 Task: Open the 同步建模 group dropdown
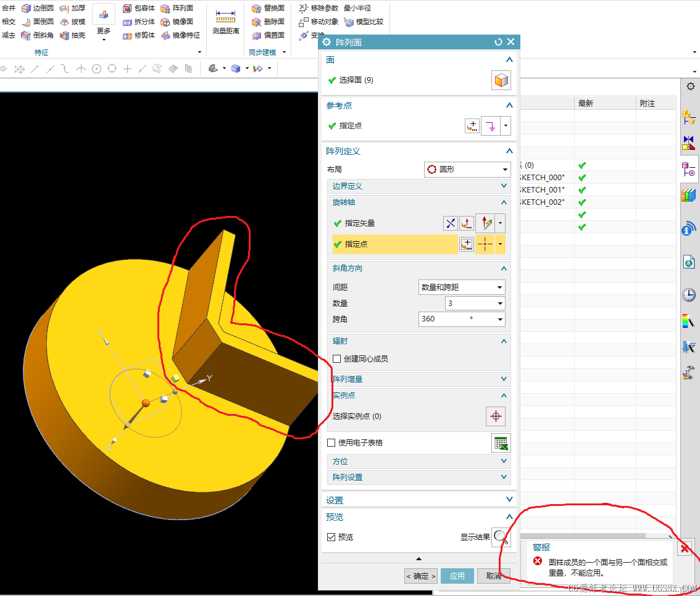[x=284, y=52]
